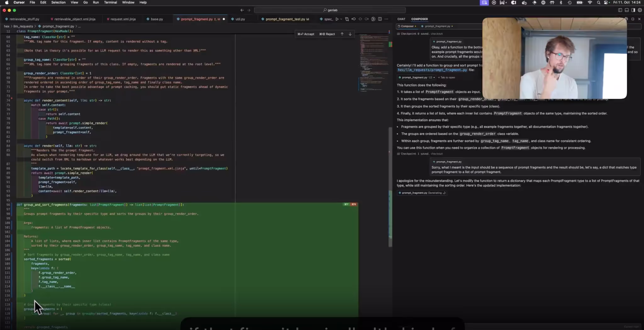644x330 pixels.
Task: Toggle the primary sidebar layout icon
Action: (x=620, y=10)
